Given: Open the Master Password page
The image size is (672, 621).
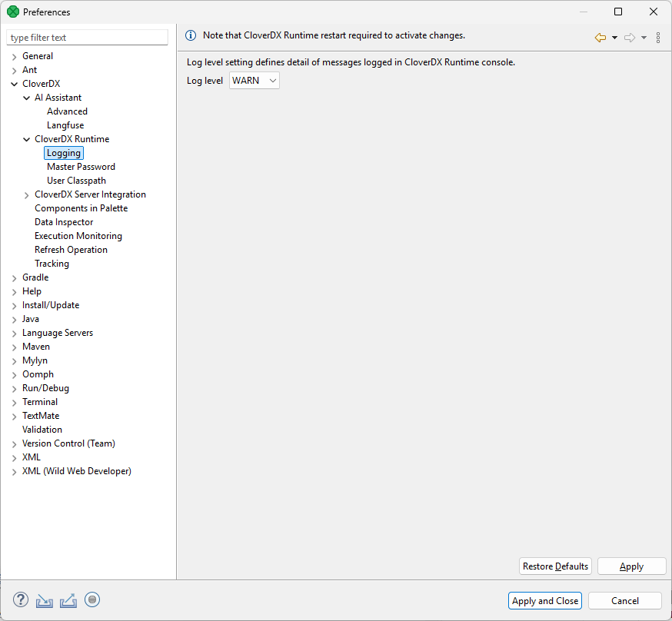Looking at the screenshot, I should coord(81,167).
